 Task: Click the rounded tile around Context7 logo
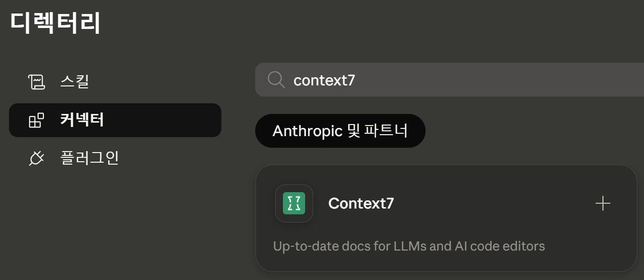point(294,203)
